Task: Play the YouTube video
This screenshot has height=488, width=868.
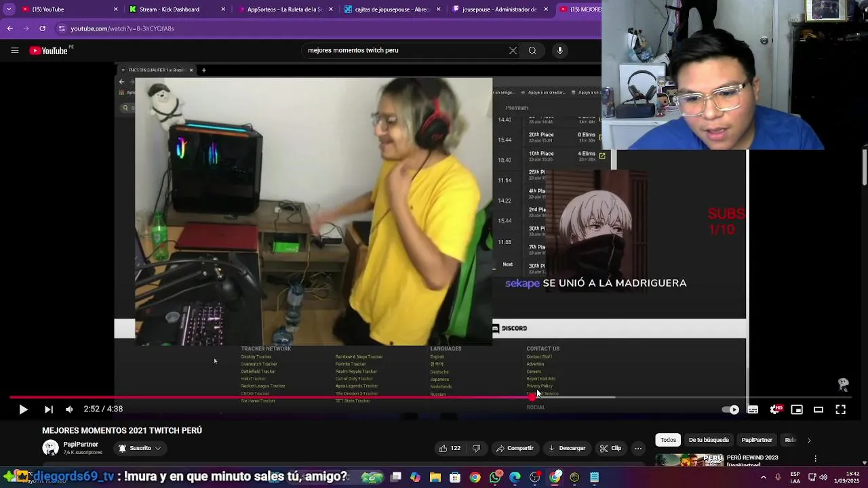Action: pyautogui.click(x=23, y=409)
